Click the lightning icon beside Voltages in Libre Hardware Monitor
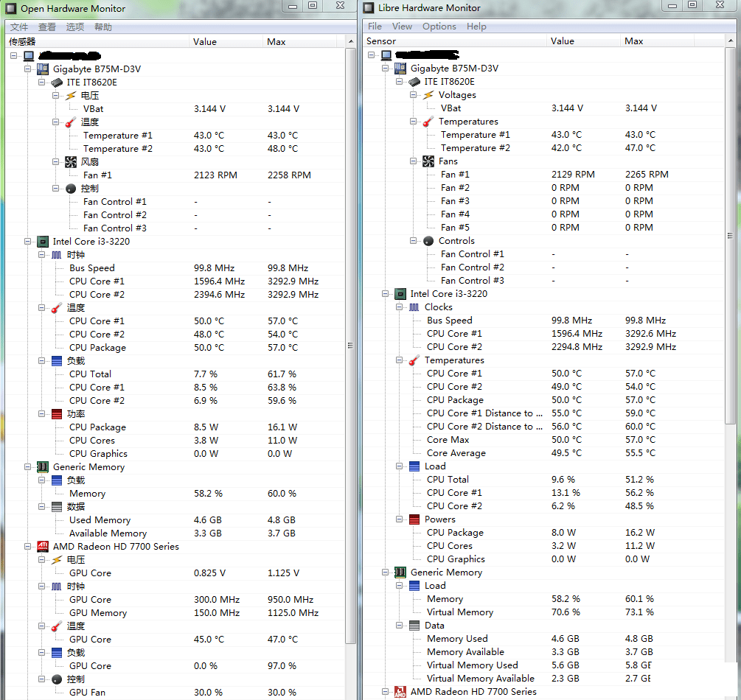Image resolution: width=741 pixels, height=700 pixels. [428, 95]
